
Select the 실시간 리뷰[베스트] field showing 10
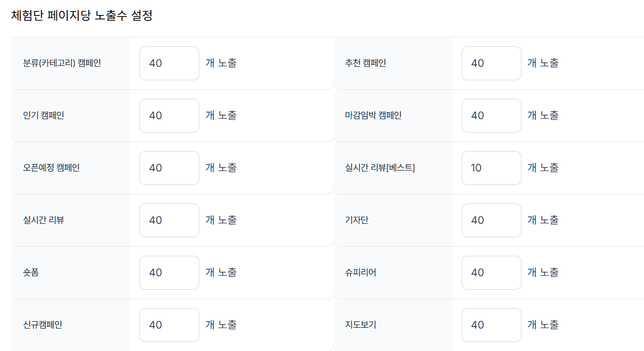491,168
